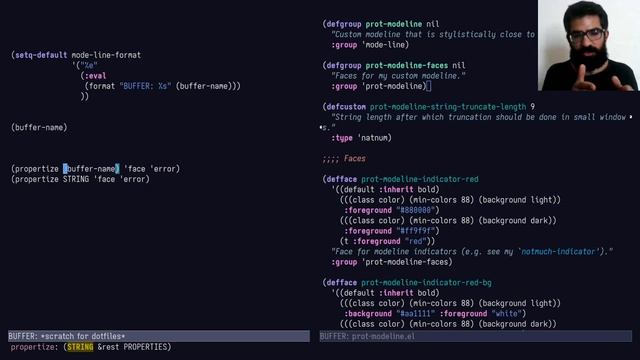Click the "white" foreground string

point(507,314)
